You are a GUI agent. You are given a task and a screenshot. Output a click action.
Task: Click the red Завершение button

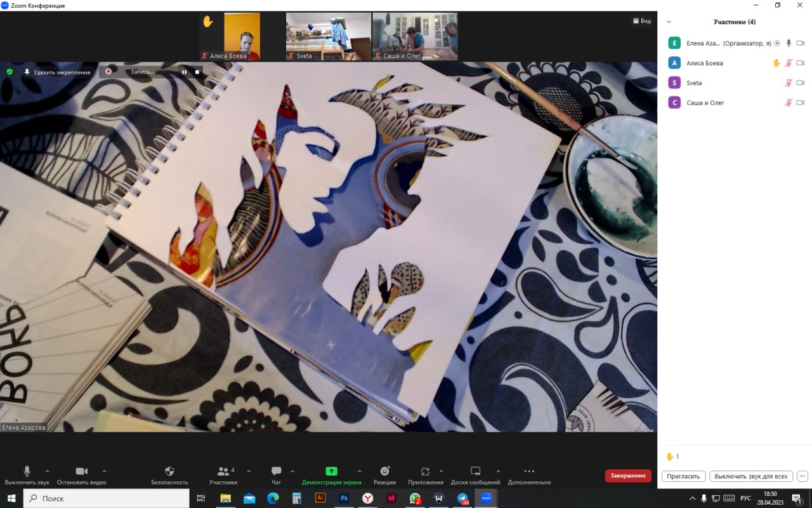[628, 476]
